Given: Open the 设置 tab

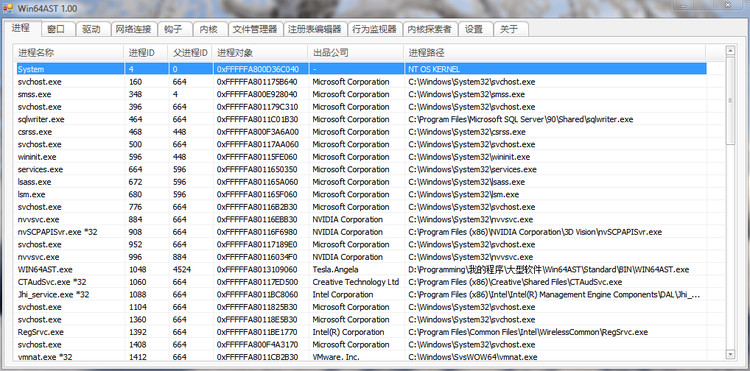Looking at the screenshot, I should [475, 29].
